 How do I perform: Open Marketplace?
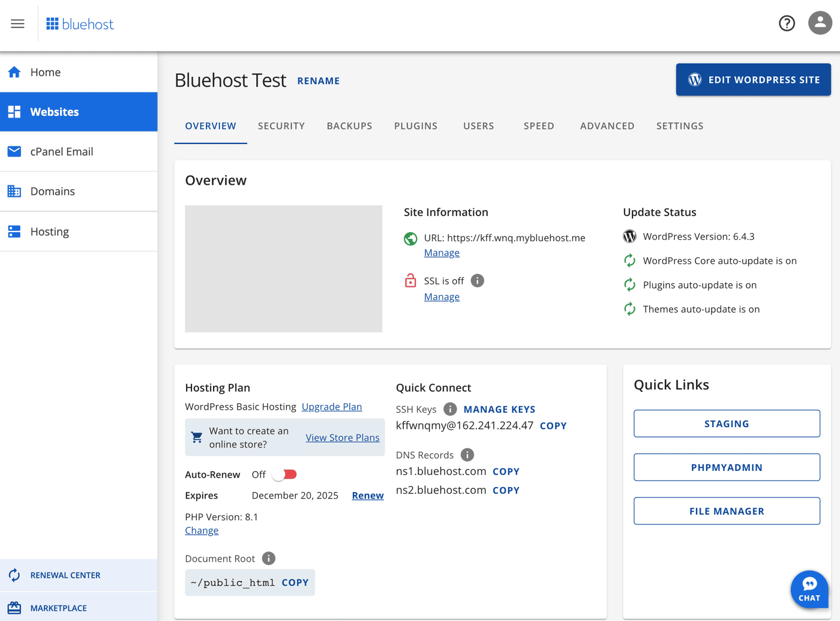79,607
